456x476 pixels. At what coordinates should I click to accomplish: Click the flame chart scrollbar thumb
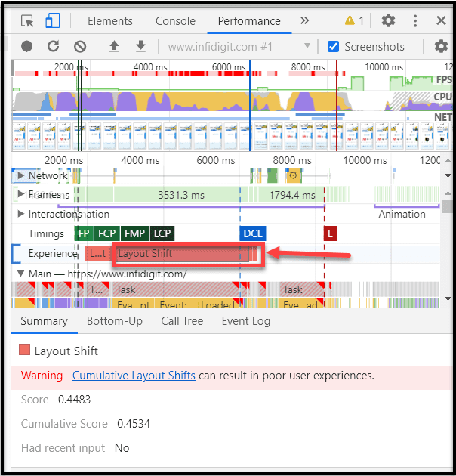447,206
